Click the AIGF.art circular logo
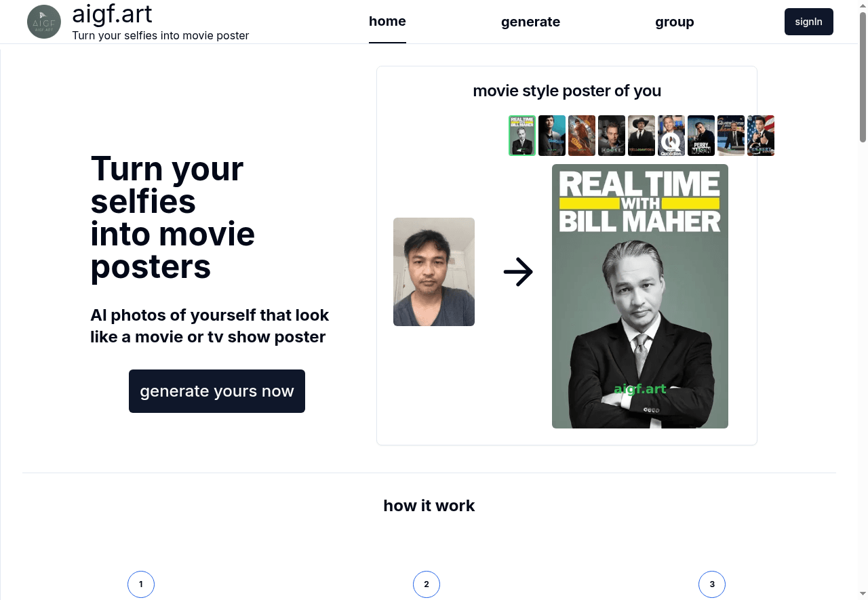The width and height of the screenshot is (868, 600). (44, 22)
